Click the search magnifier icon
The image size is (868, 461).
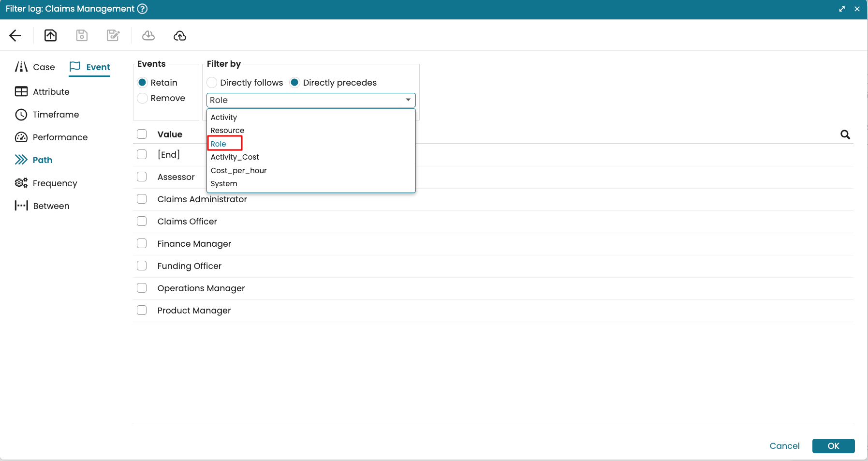coord(845,134)
